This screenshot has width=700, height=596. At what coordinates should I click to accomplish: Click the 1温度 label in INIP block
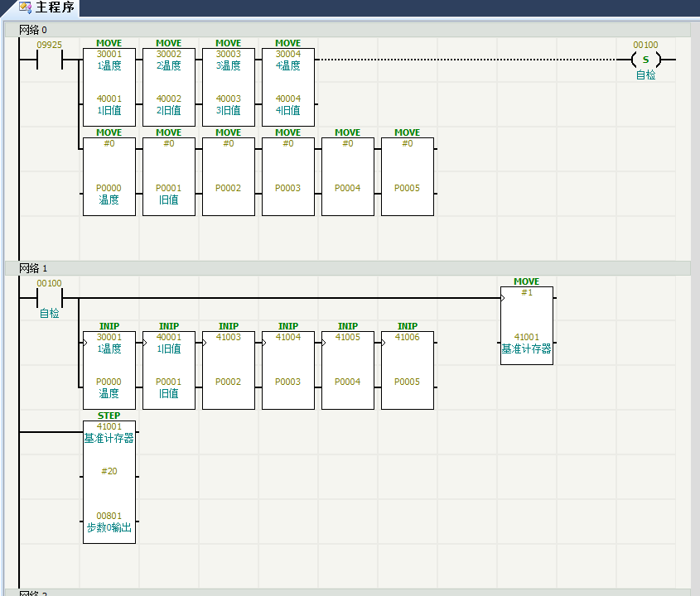point(109,348)
